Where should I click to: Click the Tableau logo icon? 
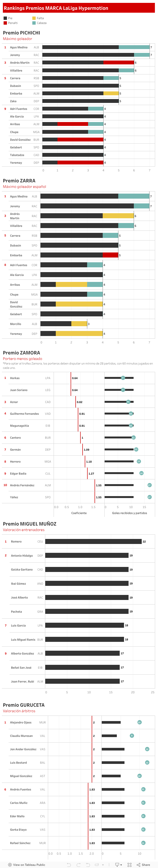tap(10, 865)
